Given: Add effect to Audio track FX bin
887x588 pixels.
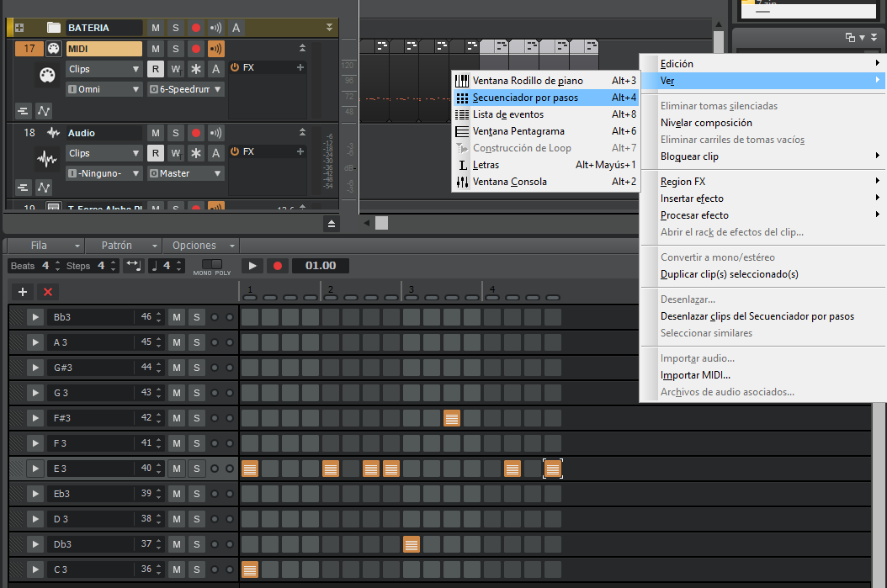Looking at the screenshot, I should pyautogui.click(x=300, y=151).
